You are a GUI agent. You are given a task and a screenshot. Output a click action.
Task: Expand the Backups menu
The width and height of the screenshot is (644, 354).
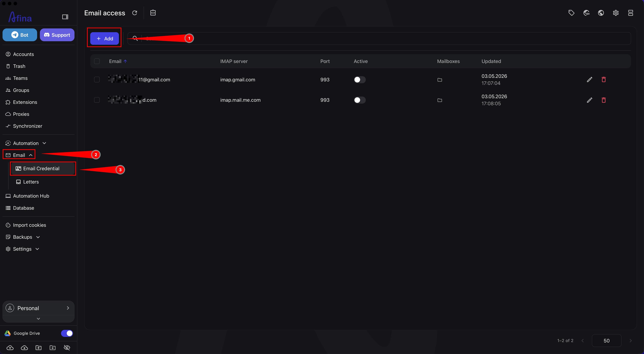click(x=22, y=237)
